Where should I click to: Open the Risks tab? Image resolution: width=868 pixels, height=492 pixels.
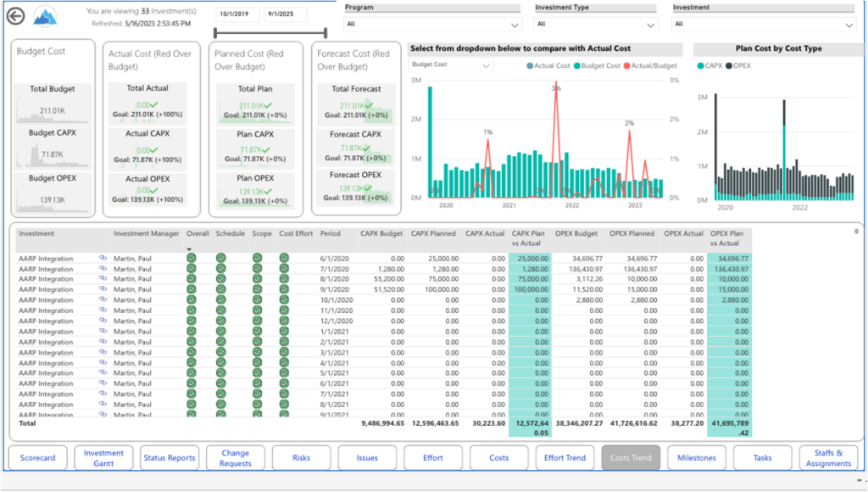[301, 458]
